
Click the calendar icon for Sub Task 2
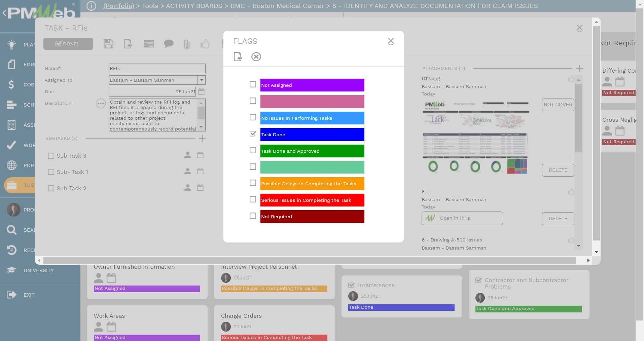(200, 187)
